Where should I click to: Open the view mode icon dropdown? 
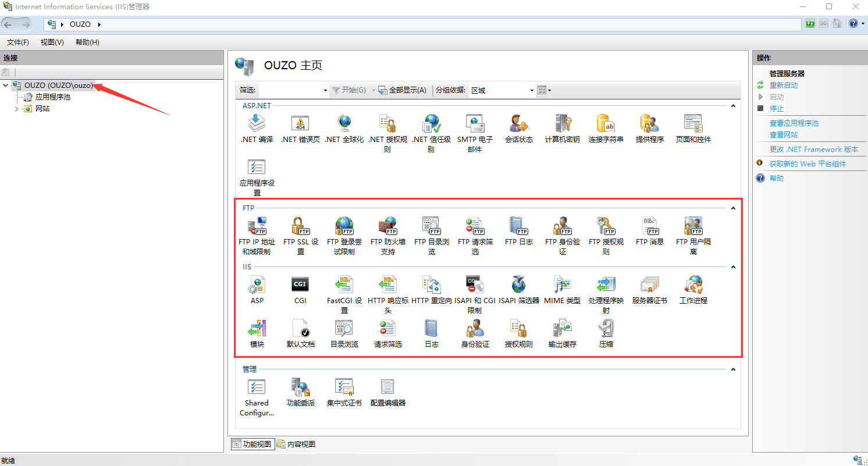pos(545,90)
